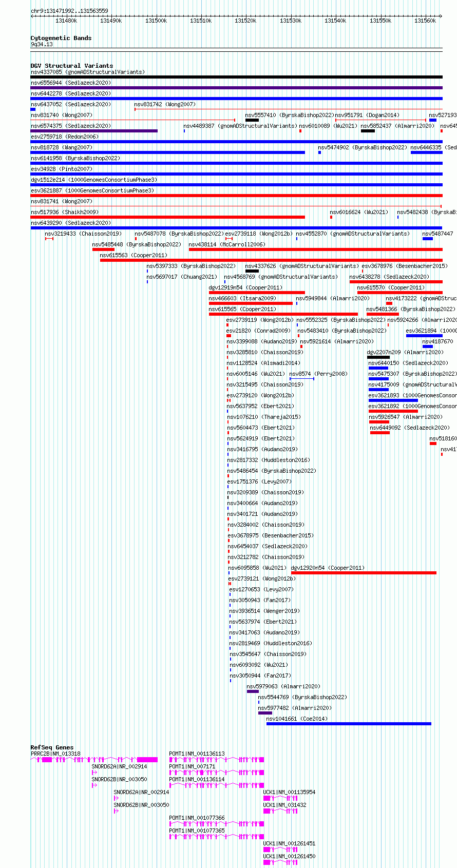Select transcript UCK1|NM_031432
This screenshot has height=868, width=457.
click(x=285, y=805)
